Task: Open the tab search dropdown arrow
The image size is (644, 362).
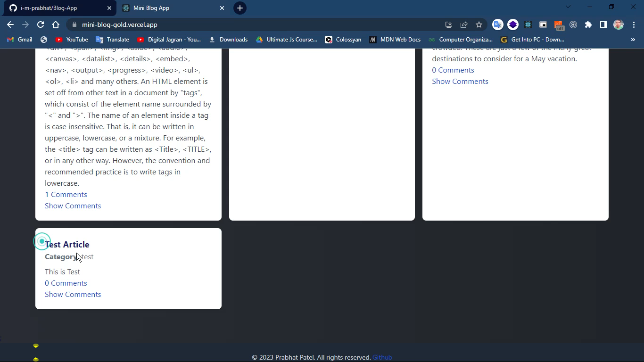Action: point(568,7)
